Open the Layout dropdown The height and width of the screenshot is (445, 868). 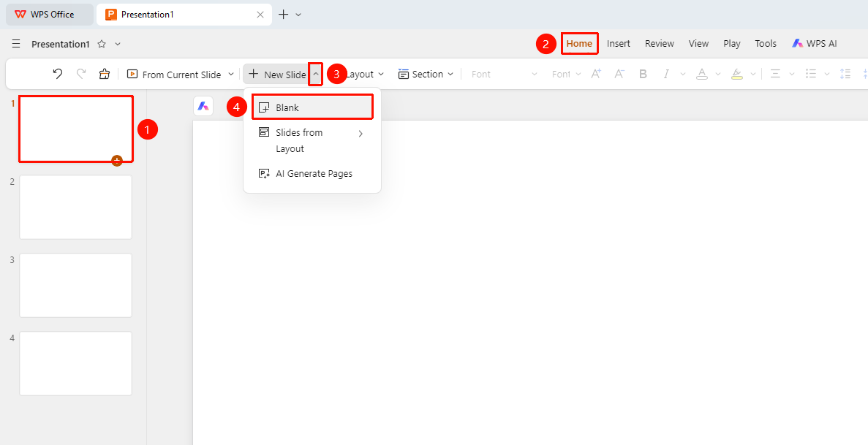coord(365,75)
